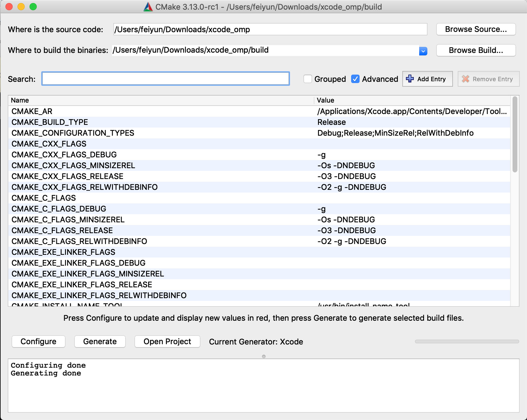
Task: Select the CMAKE_CXX_FLAGS row
Action: coord(259,144)
